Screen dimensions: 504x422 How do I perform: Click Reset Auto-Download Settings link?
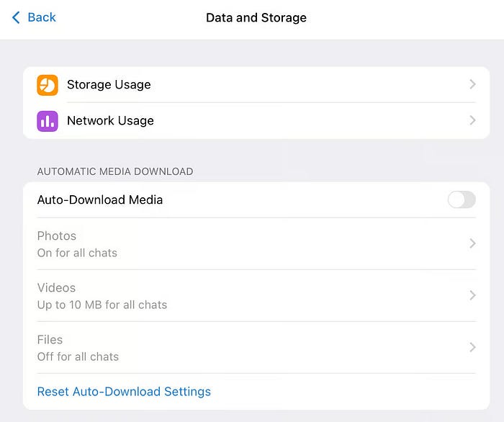[x=124, y=392]
